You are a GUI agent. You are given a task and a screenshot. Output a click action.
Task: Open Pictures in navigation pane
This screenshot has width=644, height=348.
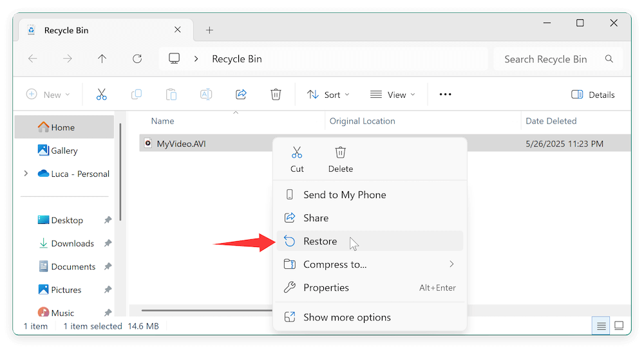tap(60, 289)
